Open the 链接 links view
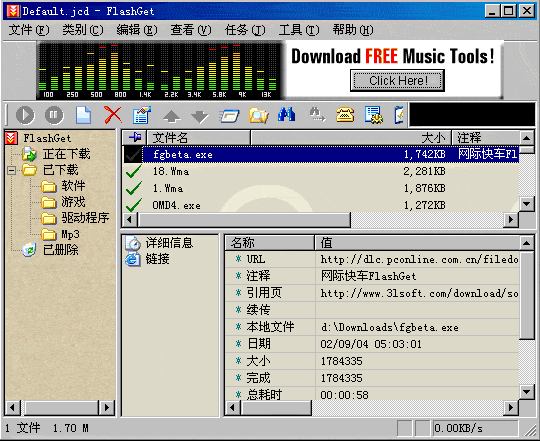The image size is (540, 441). (157, 259)
